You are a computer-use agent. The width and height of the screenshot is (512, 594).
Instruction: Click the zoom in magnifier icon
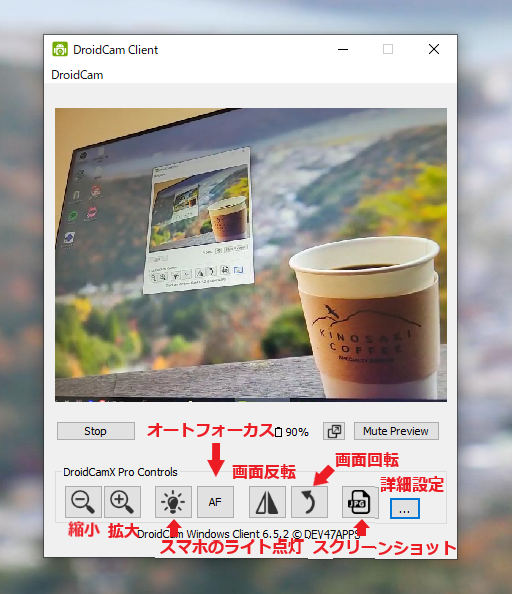pos(122,502)
